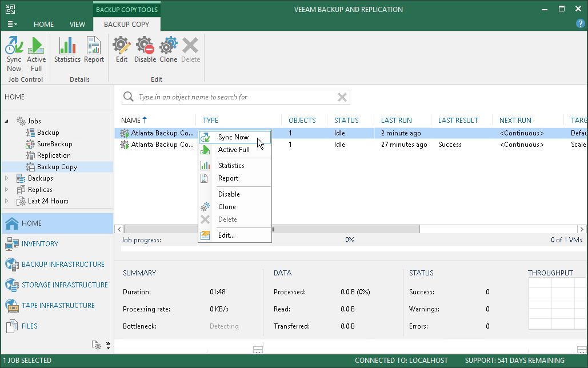Sort by the STATUS column header
The image size is (588, 368).
346,121
